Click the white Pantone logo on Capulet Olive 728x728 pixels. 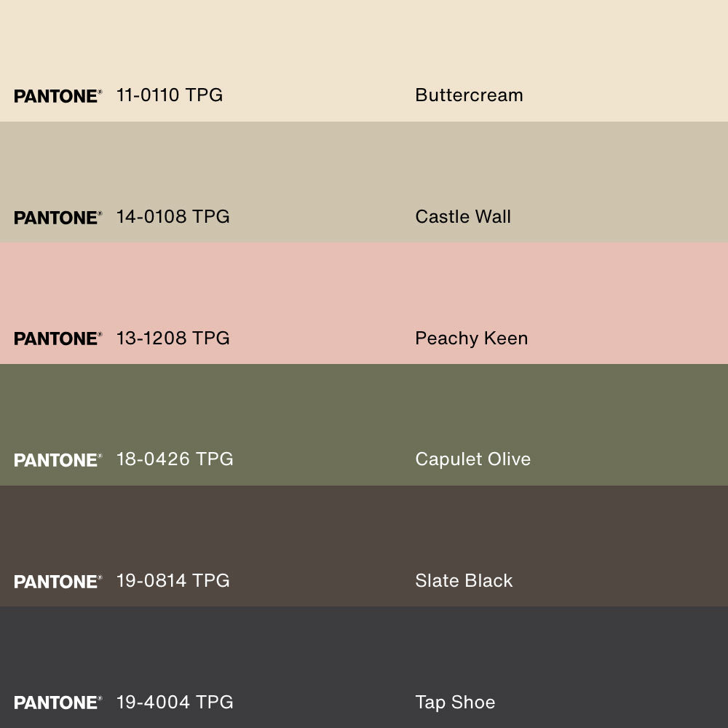pyautogui.click(x=58, y=460)
